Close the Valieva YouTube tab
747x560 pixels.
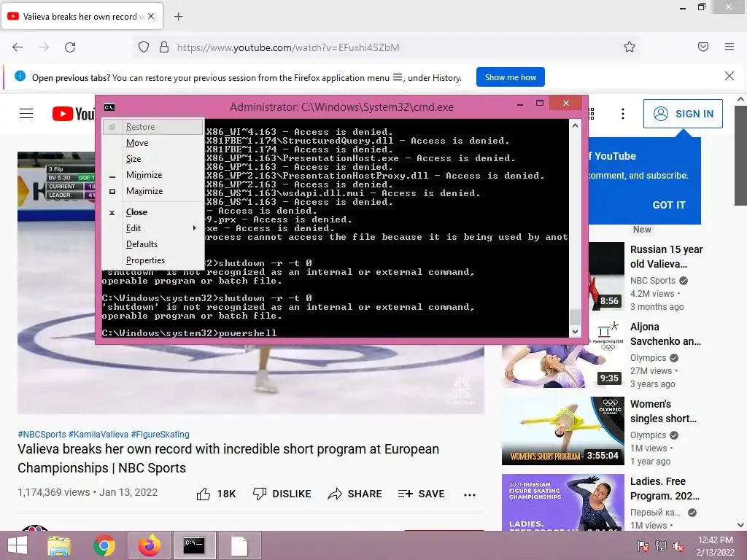click(151, 16)
